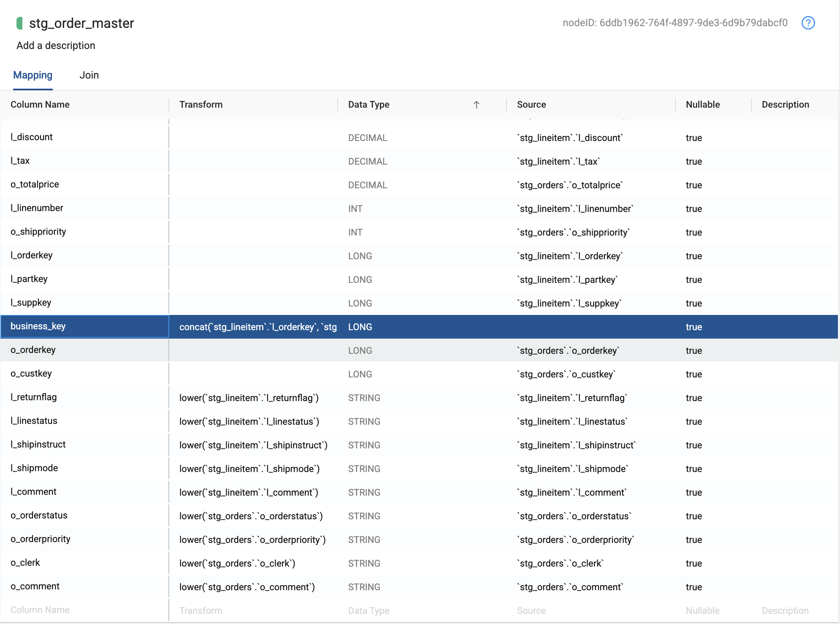Click source cell `stg_orders`.`o_totalprice`
840x624 pixels.
point(570,185)
